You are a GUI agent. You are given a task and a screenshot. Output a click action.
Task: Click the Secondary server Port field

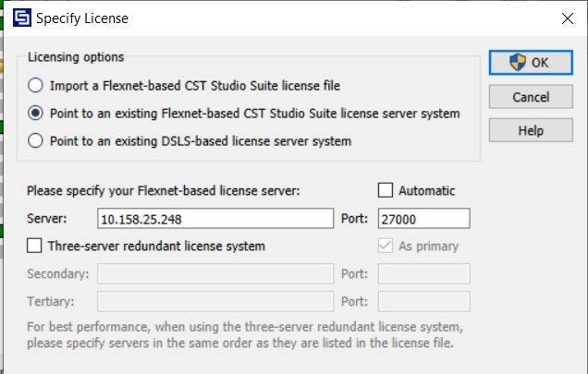(424, 274)
